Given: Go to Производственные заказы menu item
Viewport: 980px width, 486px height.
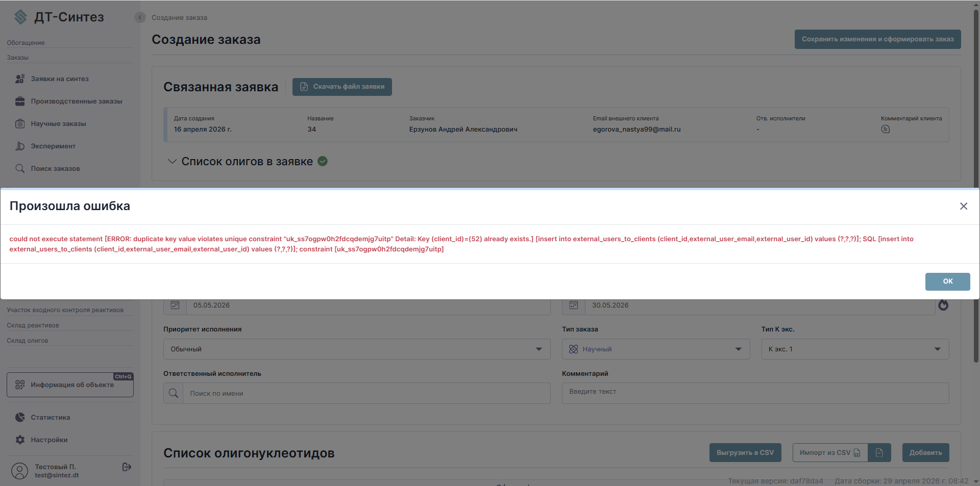Looking at the screenshot, I should pyautogui.click(x=77, y=101).
